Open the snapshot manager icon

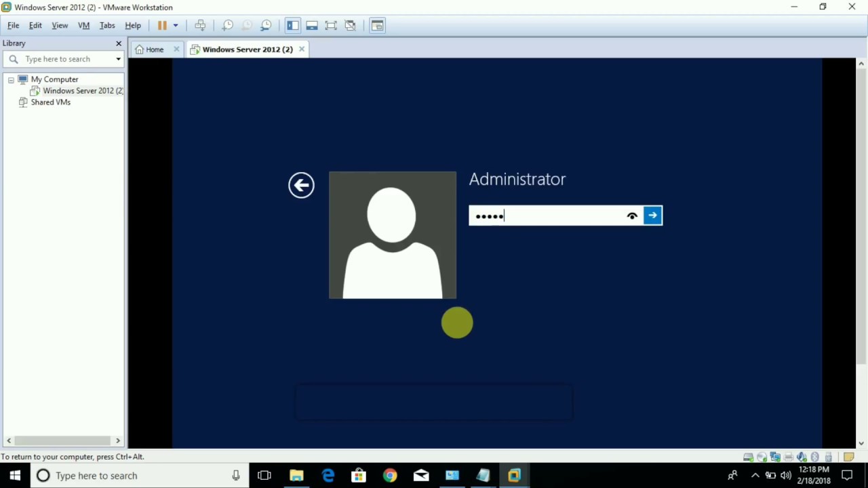click(266, 25)
